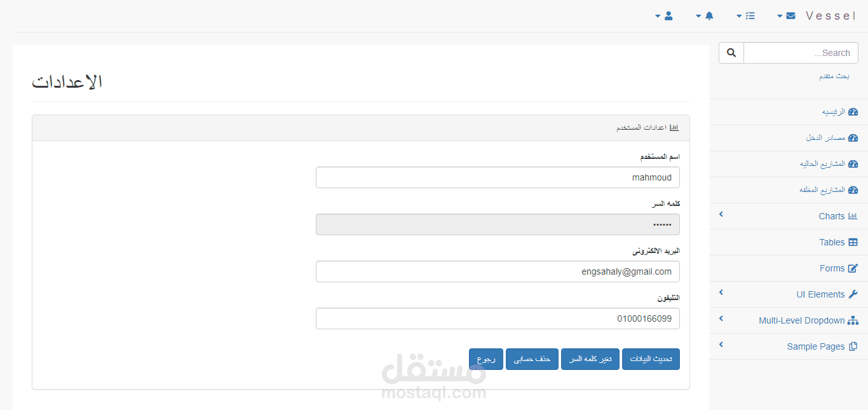This screenshot has width=868, height=410.
Task: Click the edit icon beside Forms
Action: [853, 268]
